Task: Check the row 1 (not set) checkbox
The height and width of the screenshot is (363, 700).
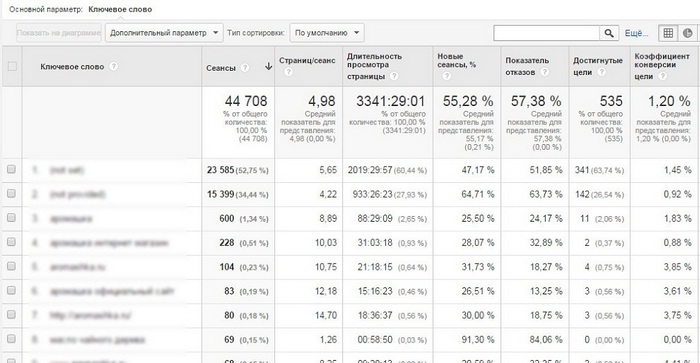Action: click(x=11, y=169)
